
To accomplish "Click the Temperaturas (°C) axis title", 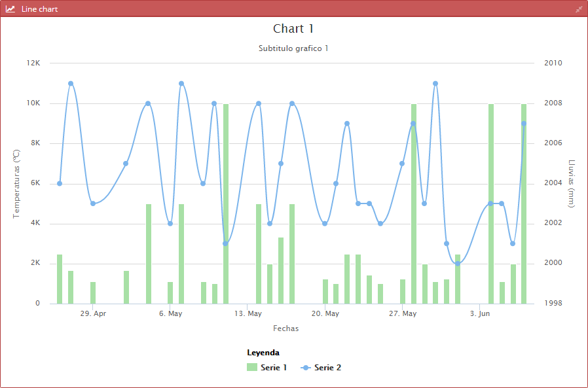I will (x=16, y=184).
